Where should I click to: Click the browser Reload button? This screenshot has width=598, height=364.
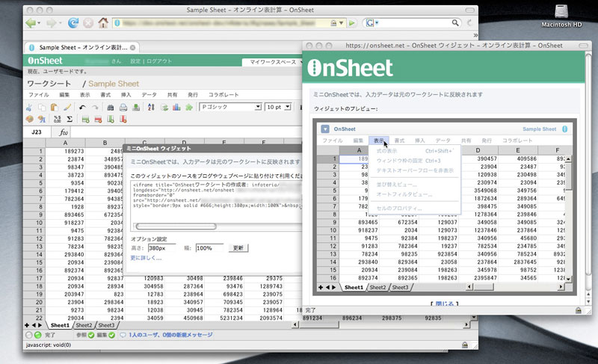(73, 23)
